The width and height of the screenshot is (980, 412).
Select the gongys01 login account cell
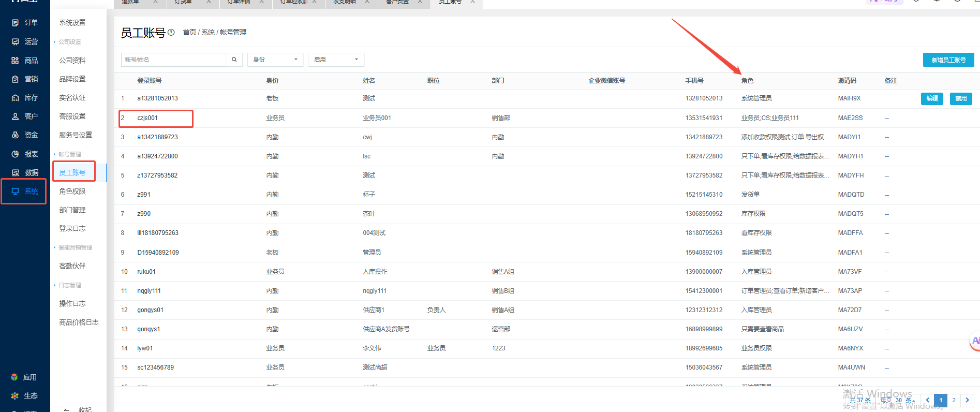(150, 310)
